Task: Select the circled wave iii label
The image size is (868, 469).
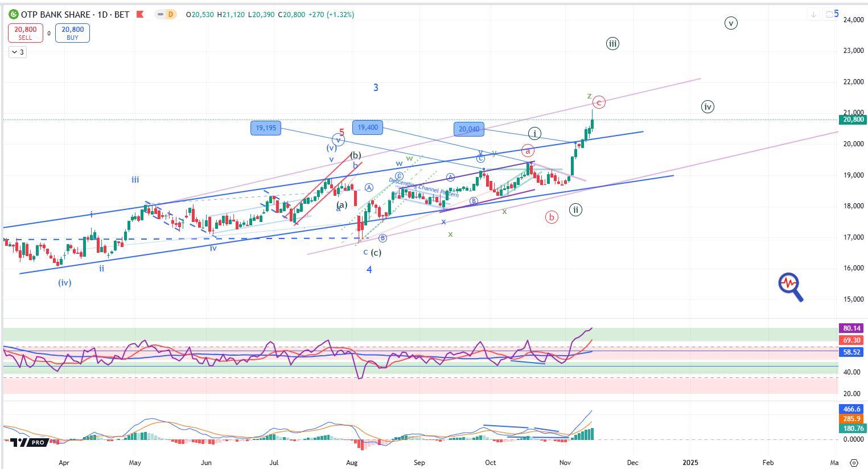Action: [x=612, y=44]
